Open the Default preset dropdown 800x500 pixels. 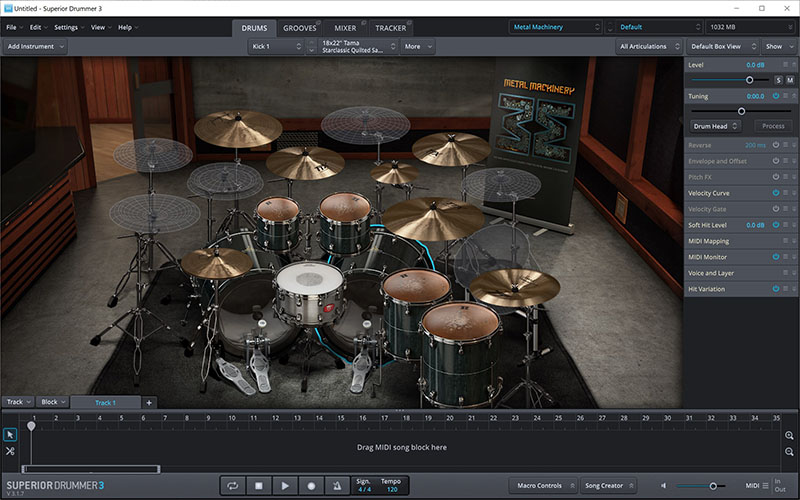tap(659, 27)
